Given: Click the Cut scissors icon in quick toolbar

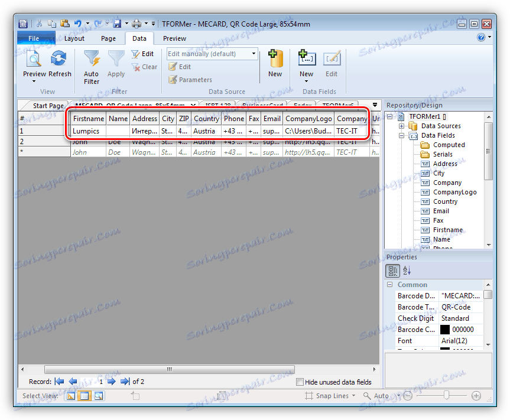Looking at the screenshot, I should pyautogui.click(x=40, y=24).
